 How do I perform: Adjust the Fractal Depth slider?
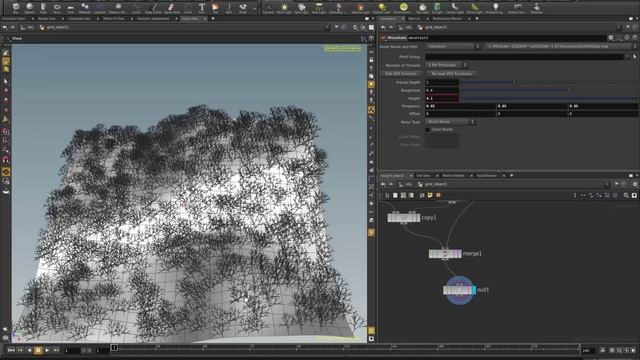(x=549, y=82)
